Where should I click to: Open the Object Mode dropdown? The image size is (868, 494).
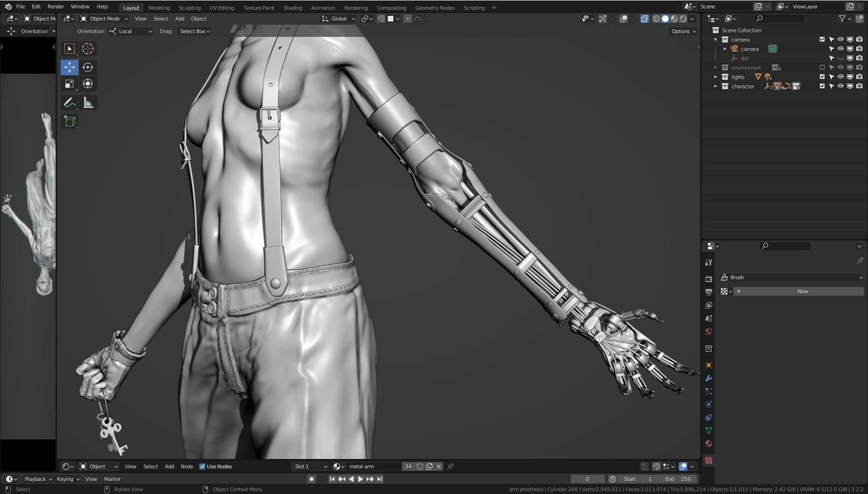pyautogui.click(x=104, y=18)
